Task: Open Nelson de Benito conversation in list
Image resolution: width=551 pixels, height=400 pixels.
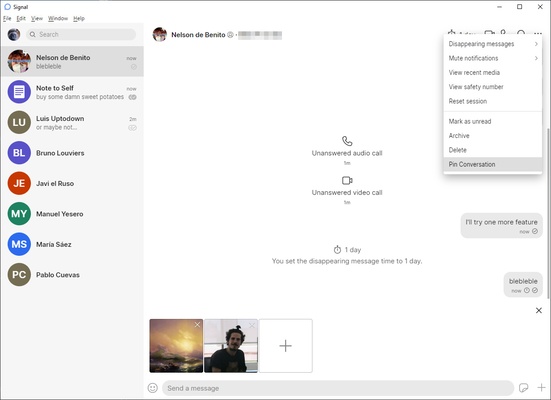Action: click(x=72, y=61)
